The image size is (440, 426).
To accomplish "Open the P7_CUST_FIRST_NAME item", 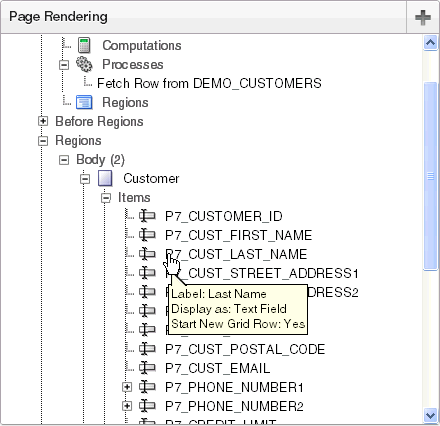I will (x=239, y=235).
